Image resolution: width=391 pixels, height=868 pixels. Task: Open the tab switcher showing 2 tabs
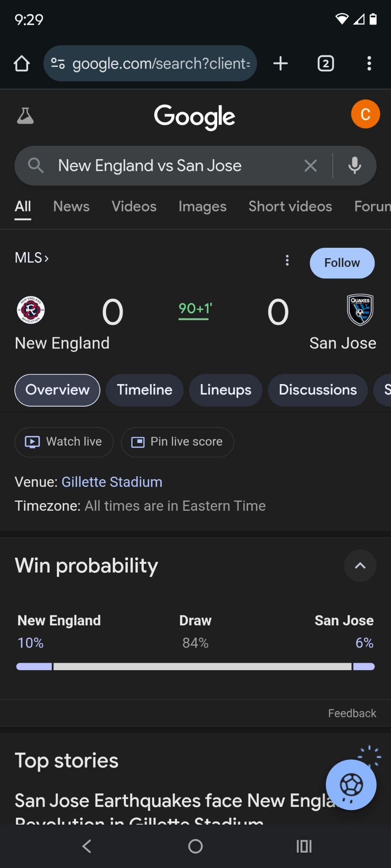326,63
